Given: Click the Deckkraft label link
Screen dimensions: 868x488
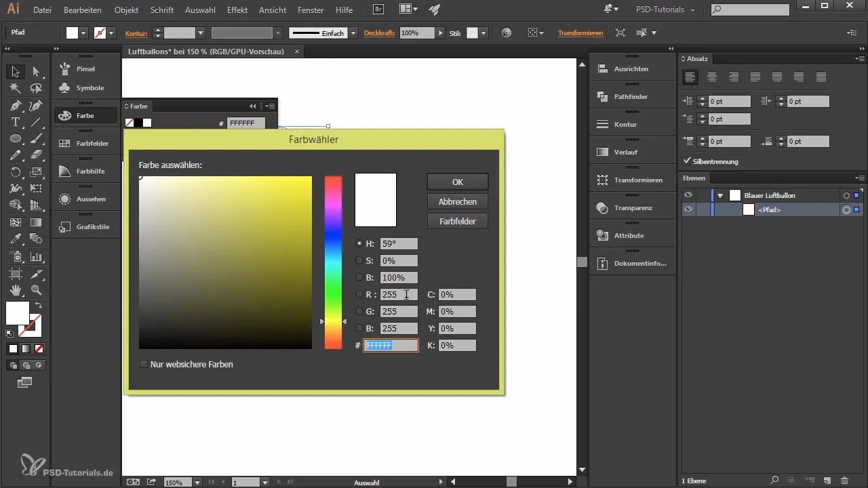Looking at the screenshot, I should [379, 33].
